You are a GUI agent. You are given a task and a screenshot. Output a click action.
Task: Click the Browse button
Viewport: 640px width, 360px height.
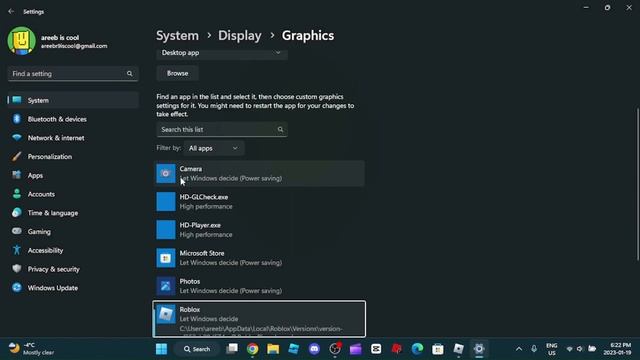178,73
